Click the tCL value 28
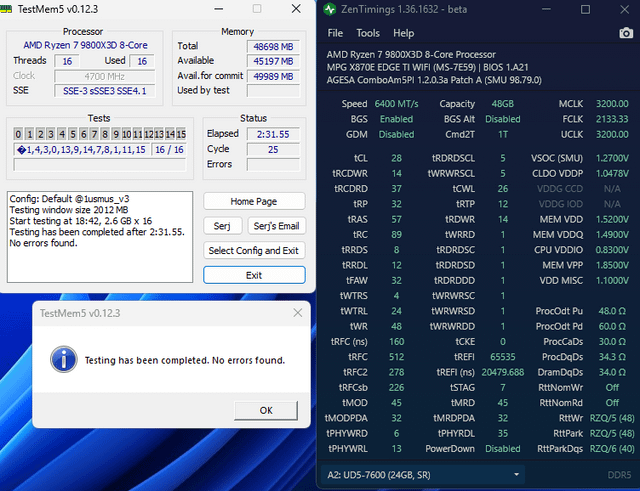This screenshot has width=640, height=491. tap(396, 158)
